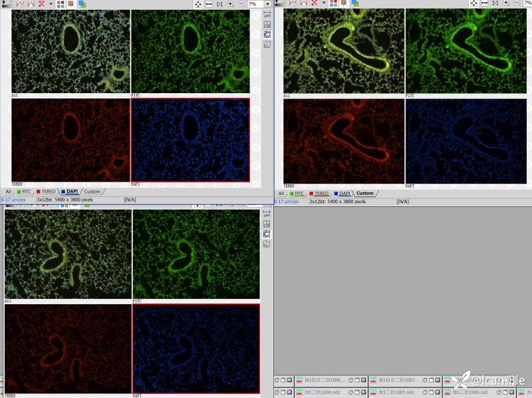Screen dimensions: 532x398
Task: Zoom out on top-right window image
Action: click(517, 3)
